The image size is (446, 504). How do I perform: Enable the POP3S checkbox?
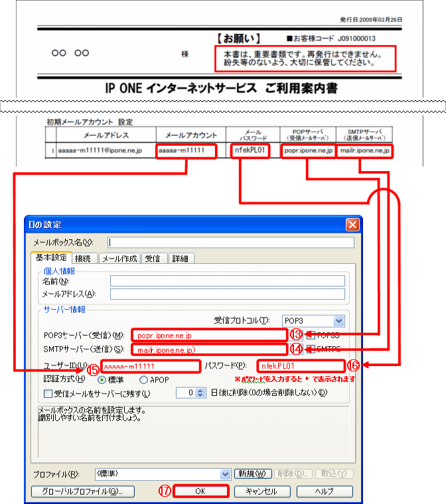pyautogui.click(x=311, y=334)
